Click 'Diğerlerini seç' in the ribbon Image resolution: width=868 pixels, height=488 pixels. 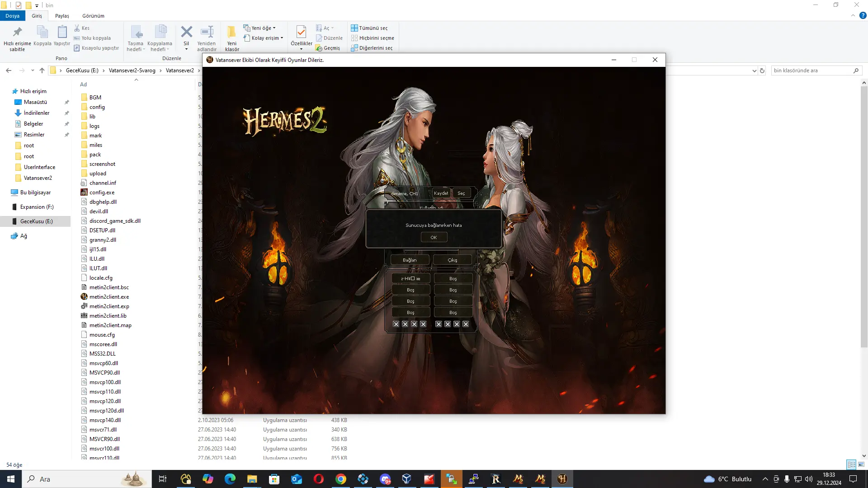[372, 48]
